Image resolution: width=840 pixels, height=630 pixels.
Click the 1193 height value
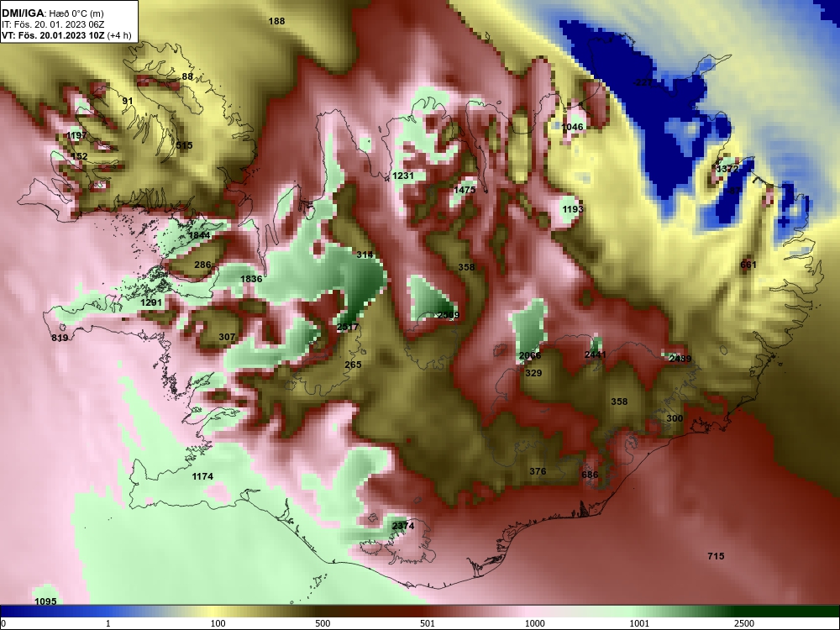point(573,209)
